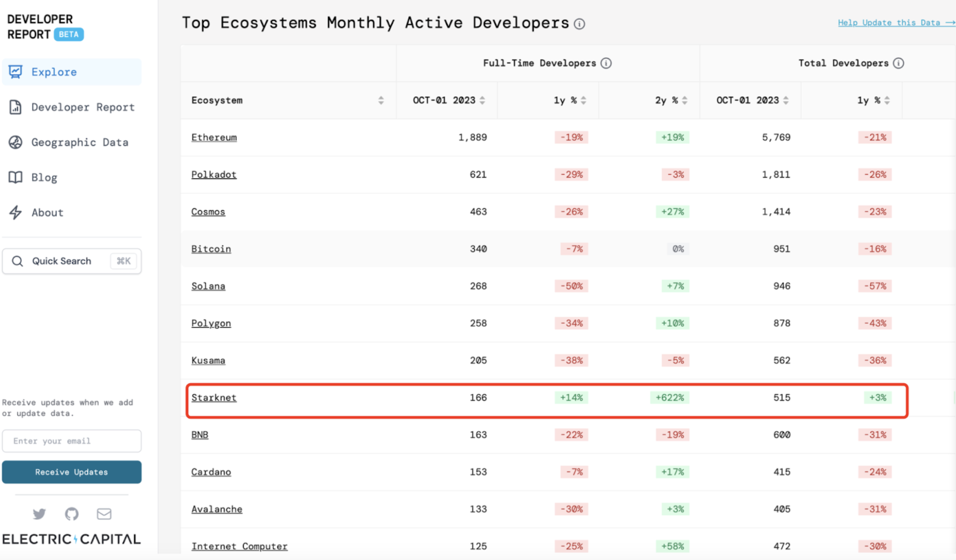Follow Help Update this Data link

click(x=895, y=23)
